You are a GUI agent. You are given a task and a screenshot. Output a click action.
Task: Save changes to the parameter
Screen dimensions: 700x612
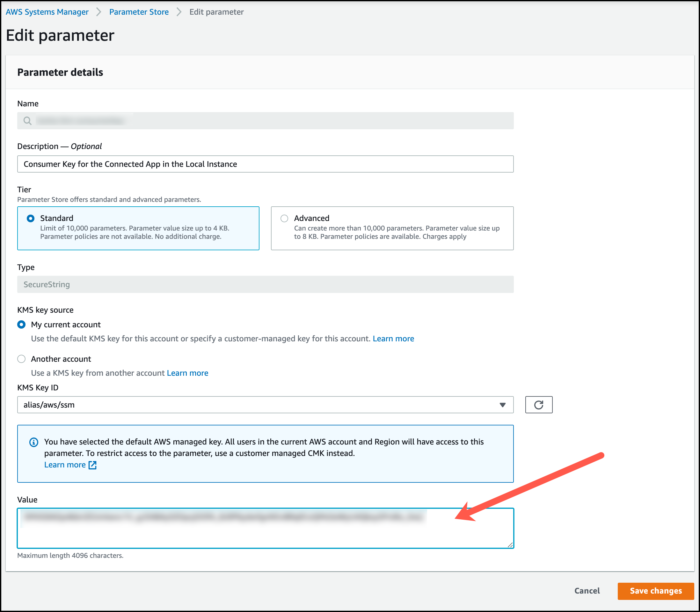(655, 591)
